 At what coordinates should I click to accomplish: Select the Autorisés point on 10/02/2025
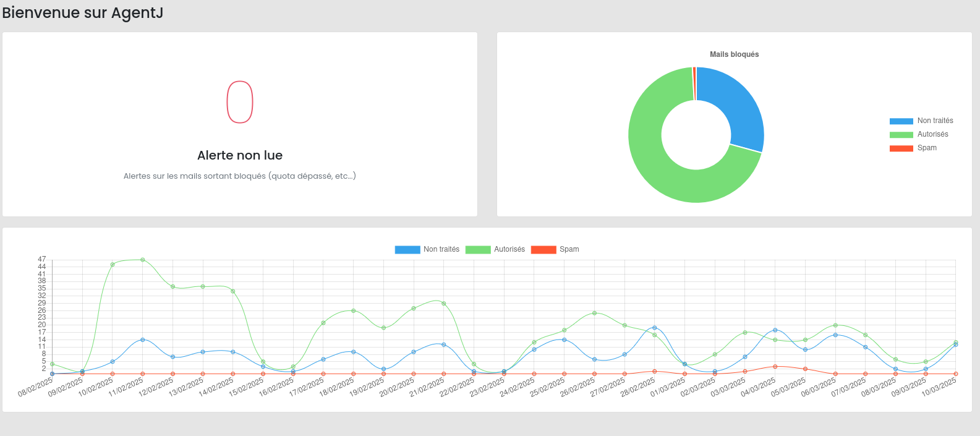pyautogui.click(x=113, y=265)
